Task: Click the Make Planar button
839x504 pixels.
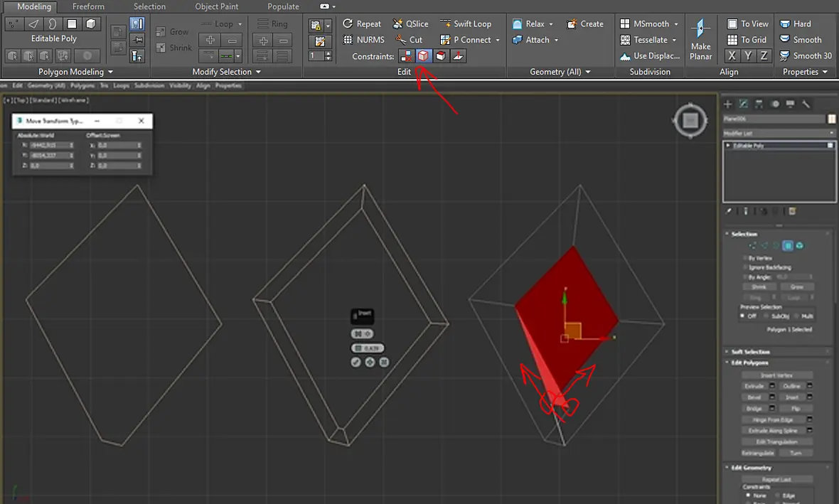Action: pos(700,39)
